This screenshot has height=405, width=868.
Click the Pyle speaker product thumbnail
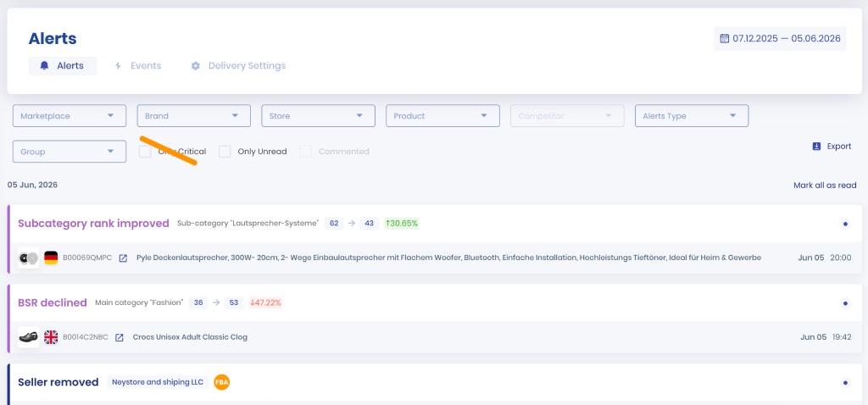coord(28,258)
